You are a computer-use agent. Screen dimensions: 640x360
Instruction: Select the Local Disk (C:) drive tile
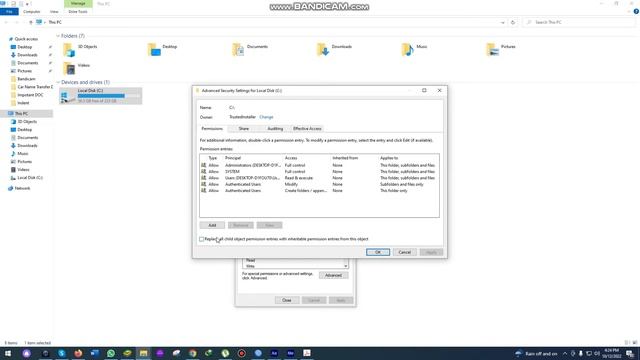[x=101, y=96]
